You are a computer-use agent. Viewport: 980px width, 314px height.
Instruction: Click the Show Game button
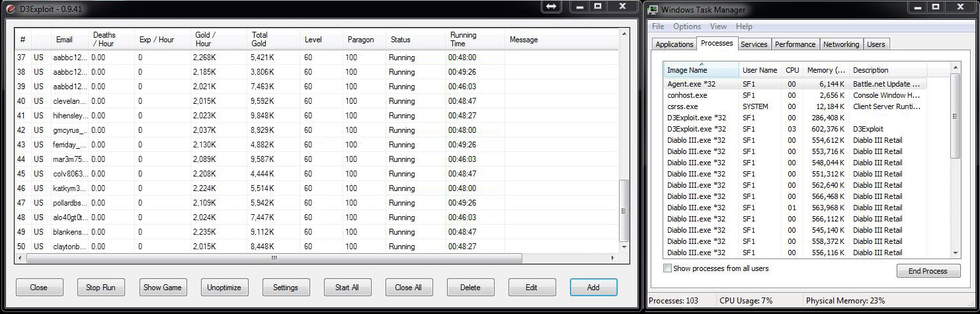(162, 287)
